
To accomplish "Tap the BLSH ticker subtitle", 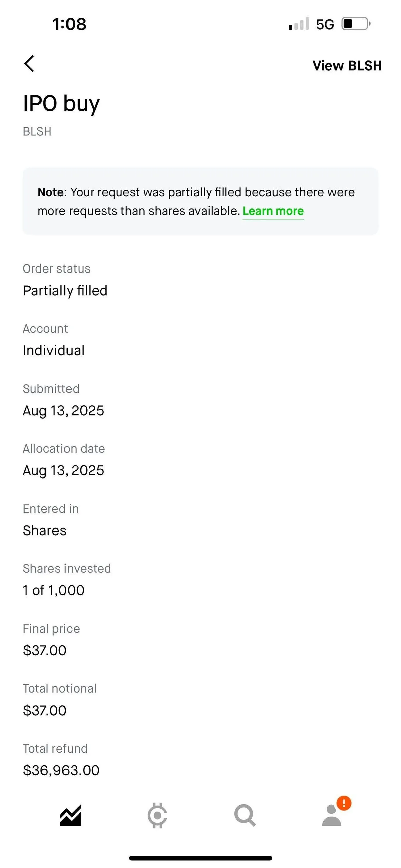I will pyautogui.click(x=37, y=132).
